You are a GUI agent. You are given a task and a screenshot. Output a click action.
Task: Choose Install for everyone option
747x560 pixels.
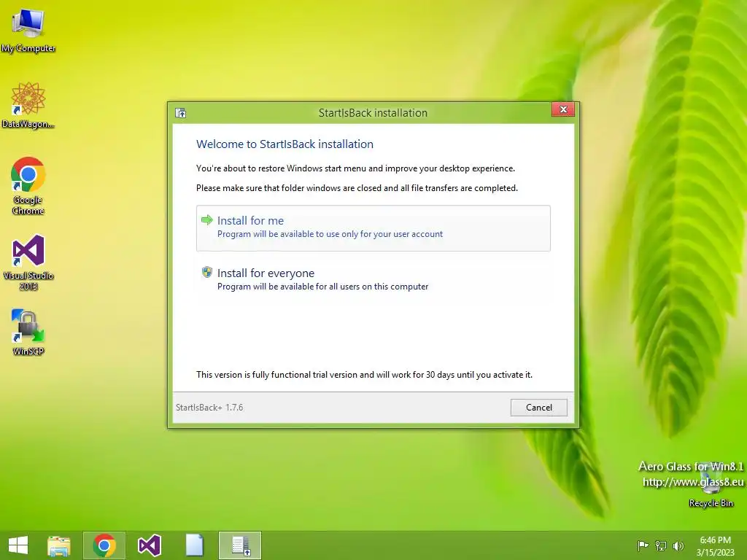coord(373,279)
